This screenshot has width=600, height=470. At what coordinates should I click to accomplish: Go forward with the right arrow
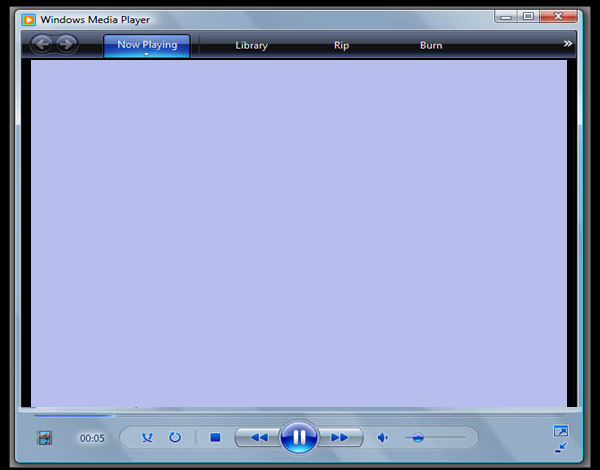[x=66, y=44]
